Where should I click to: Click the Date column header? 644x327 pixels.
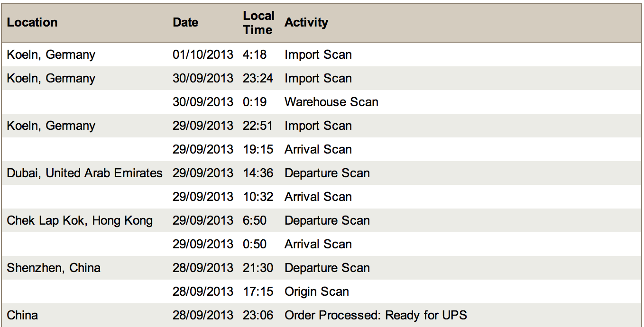pos(185,22)
